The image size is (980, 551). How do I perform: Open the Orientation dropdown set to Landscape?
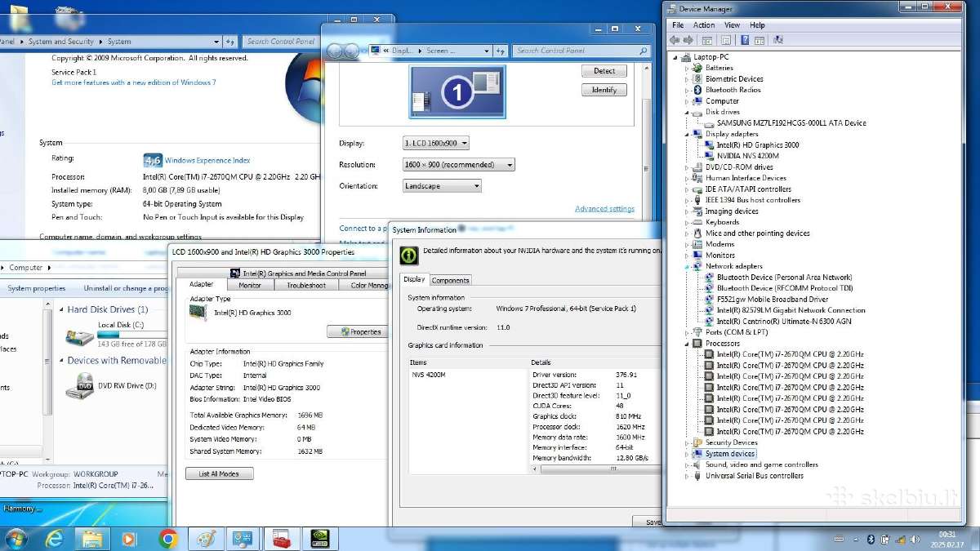pyautogui.click(x=442, y=186)
